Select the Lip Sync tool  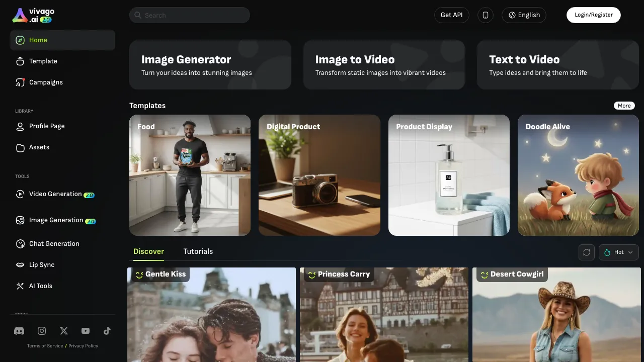[x=42, y=265]
